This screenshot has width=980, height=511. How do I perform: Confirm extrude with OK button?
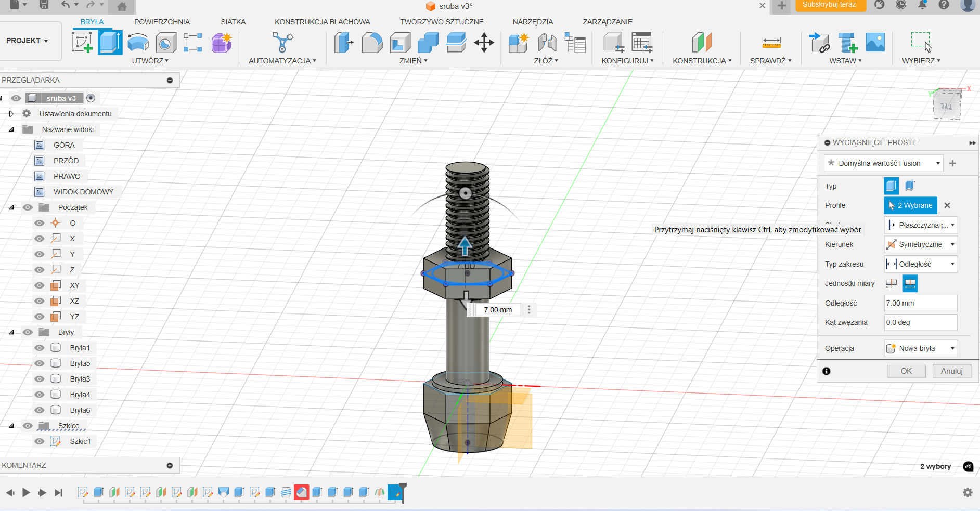tap(906, 371)
